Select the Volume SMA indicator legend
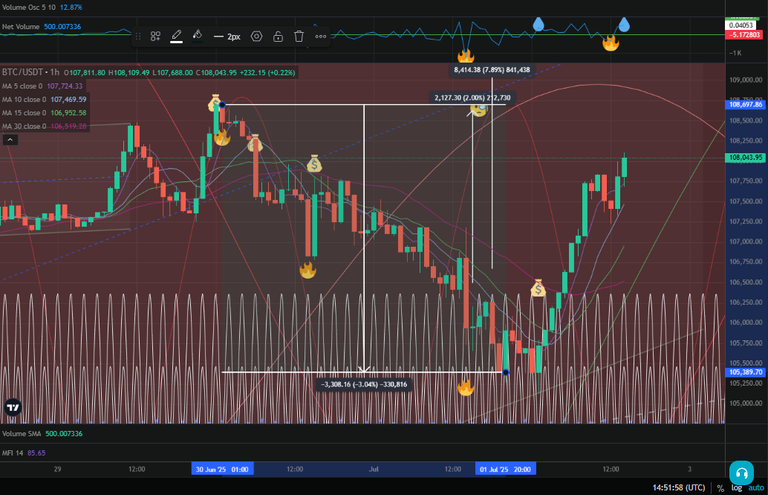Screen dimensions: 768x495 [22, 434]
